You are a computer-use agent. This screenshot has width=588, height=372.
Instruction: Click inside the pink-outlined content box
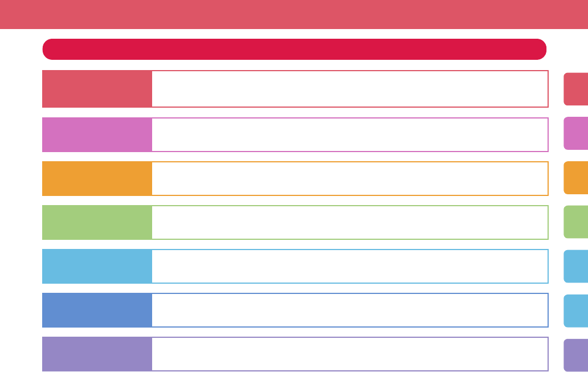click(x=350, y=134)
